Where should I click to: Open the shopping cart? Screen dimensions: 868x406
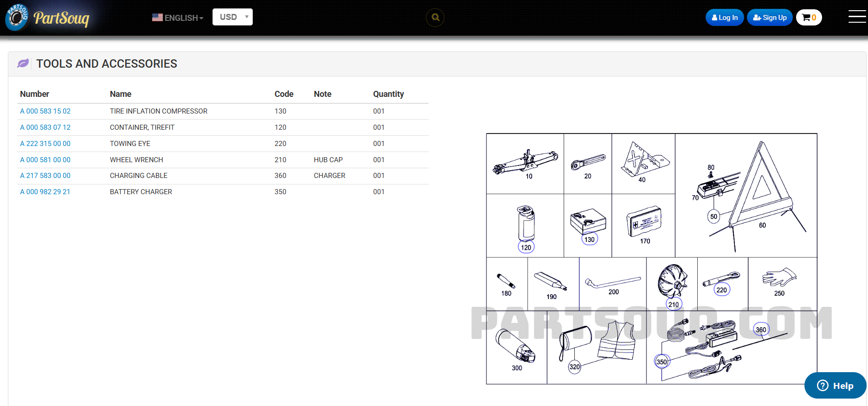pos(809,18)
